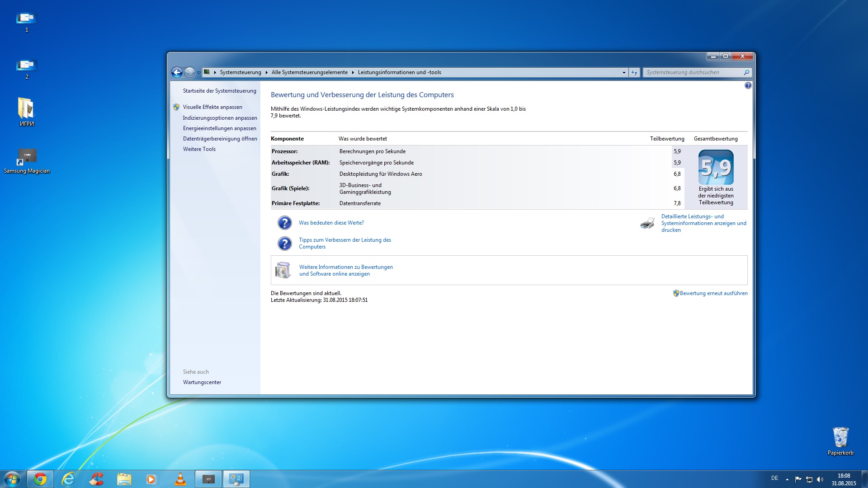
Task: Click the volume speaker tray icon
Action: pyautogui.click(x=820, y=479)
